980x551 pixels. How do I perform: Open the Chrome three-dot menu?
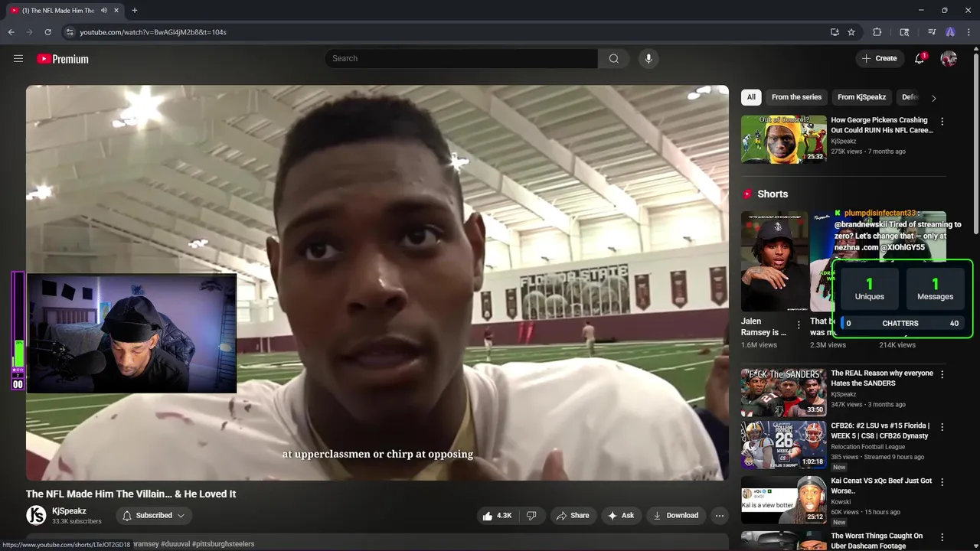969,32
